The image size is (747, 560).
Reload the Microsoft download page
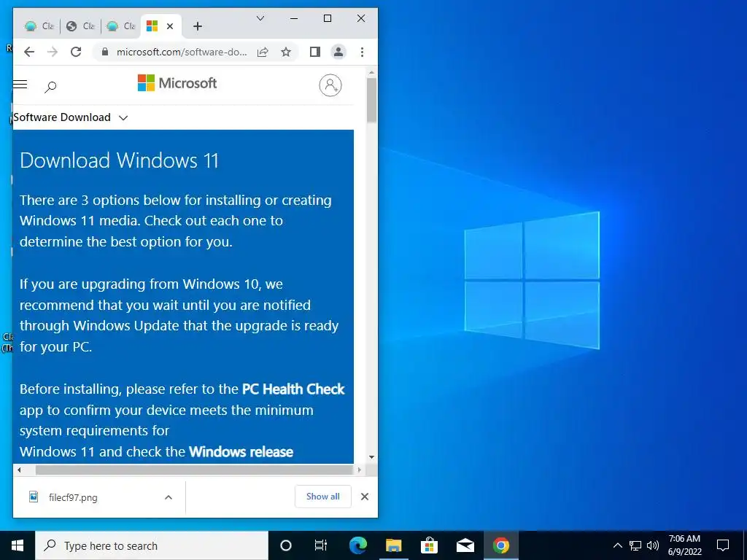tap(76, 52)
